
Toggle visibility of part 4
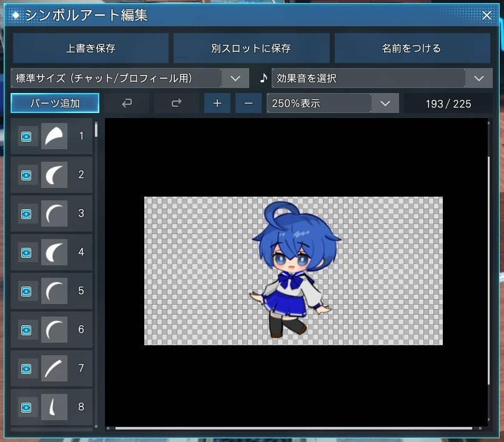coord(26,253)
